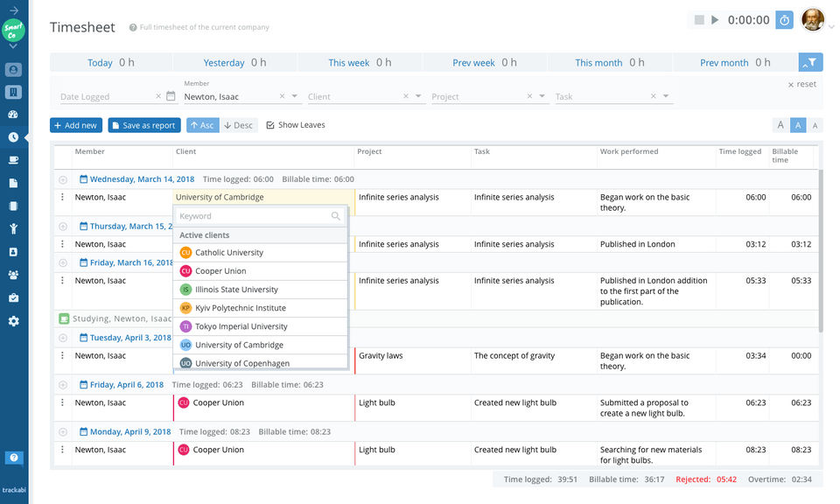
Task: Choose University of Copenhagen client
Action: click(x=261, y=362)
